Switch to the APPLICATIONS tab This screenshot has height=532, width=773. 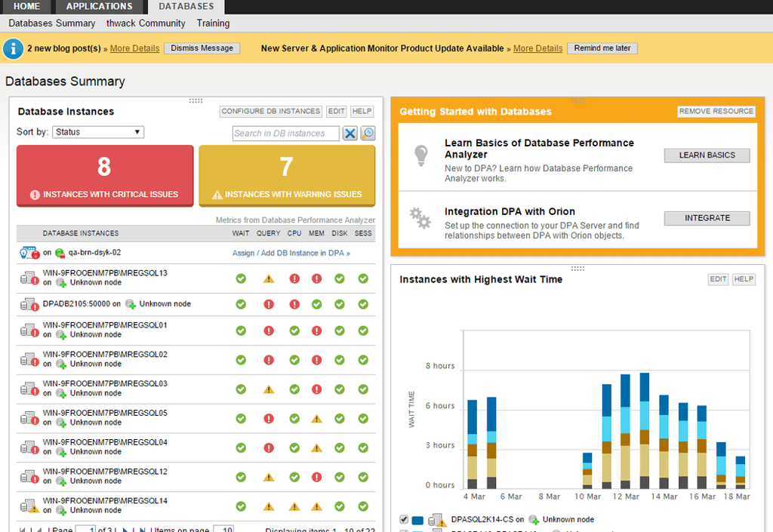click(x=99, y=6)
